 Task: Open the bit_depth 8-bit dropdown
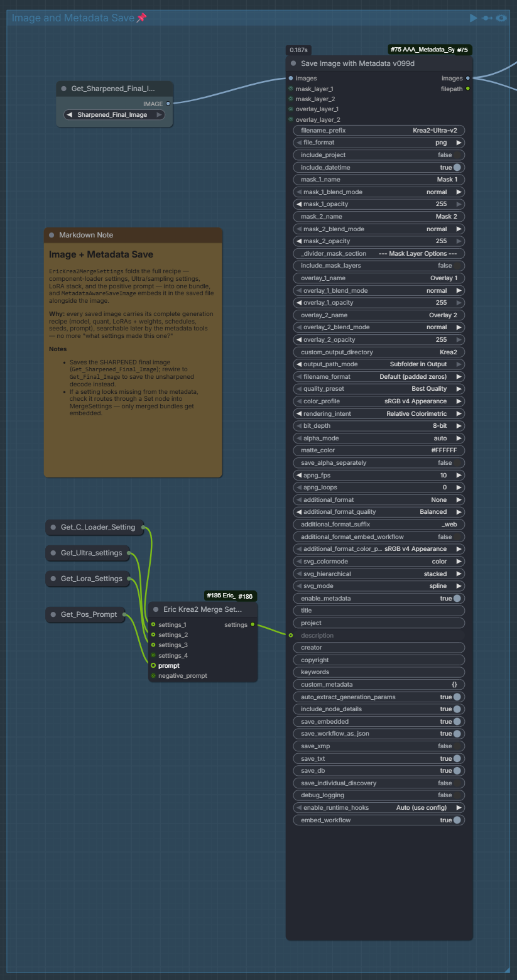[x=379, y=426]
